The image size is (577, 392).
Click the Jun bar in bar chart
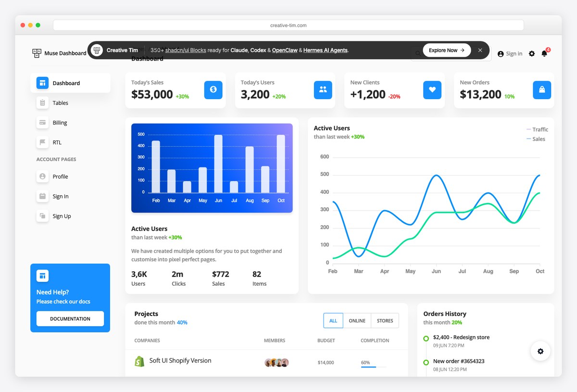[218, 164]
